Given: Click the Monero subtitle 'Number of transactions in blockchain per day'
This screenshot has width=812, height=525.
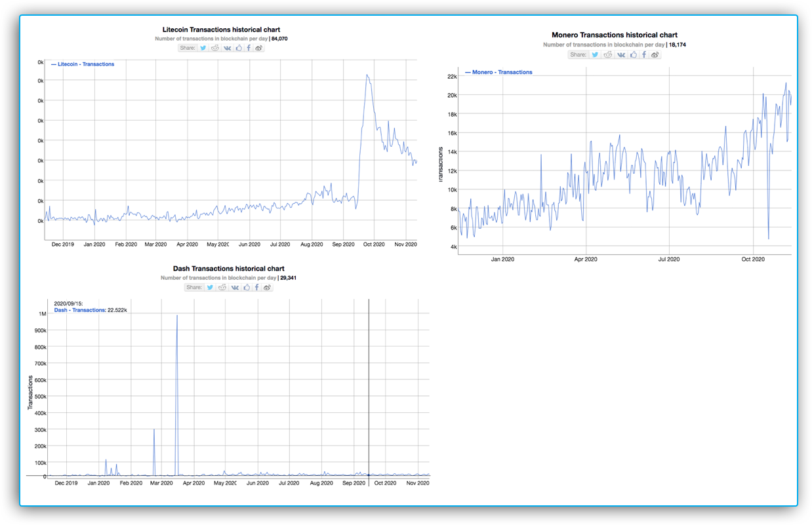Looking at the screenshot, I should tap(604, 45).
